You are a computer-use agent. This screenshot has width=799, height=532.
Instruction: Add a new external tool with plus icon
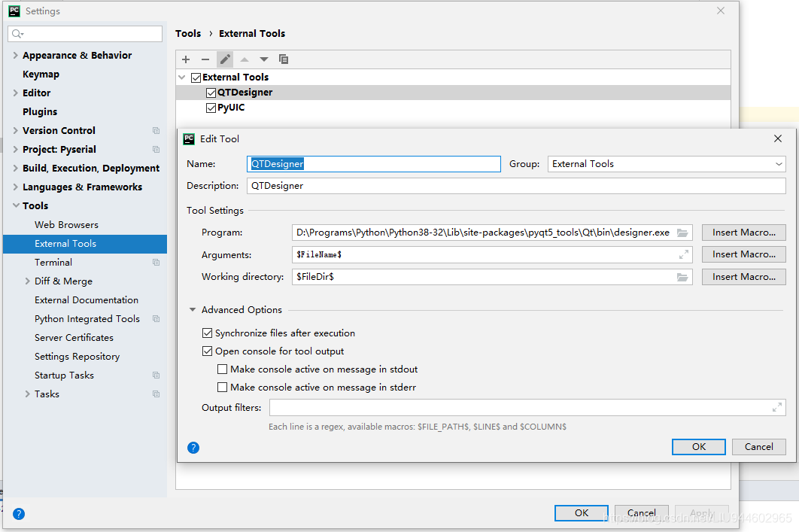point(186,59)
